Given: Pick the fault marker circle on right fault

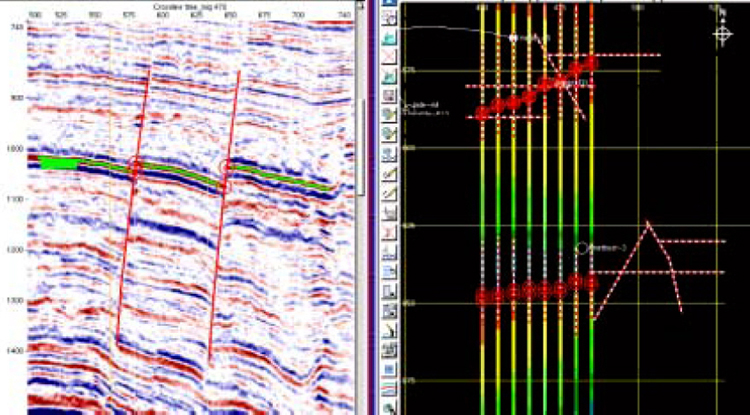Looking at the screenshot, I should [227, 166].
